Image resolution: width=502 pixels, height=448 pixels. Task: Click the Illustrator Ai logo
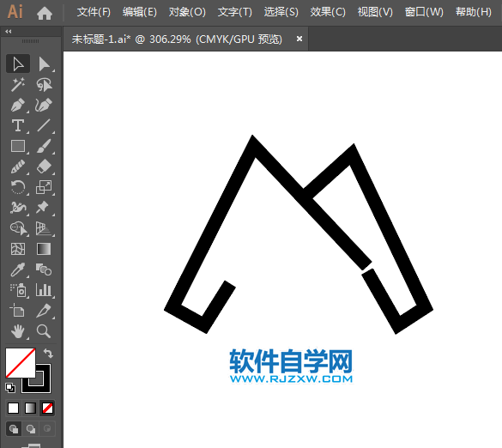(x=15, y=12)
